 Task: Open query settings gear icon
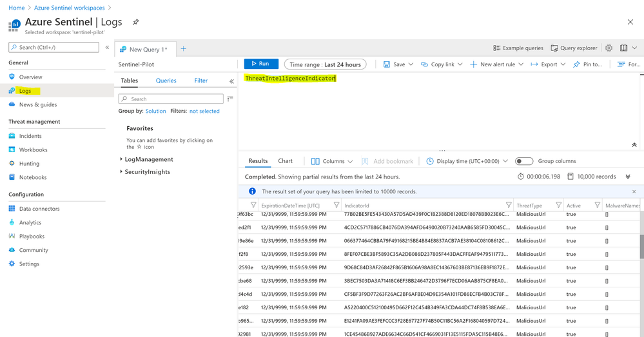coord(609,48)
